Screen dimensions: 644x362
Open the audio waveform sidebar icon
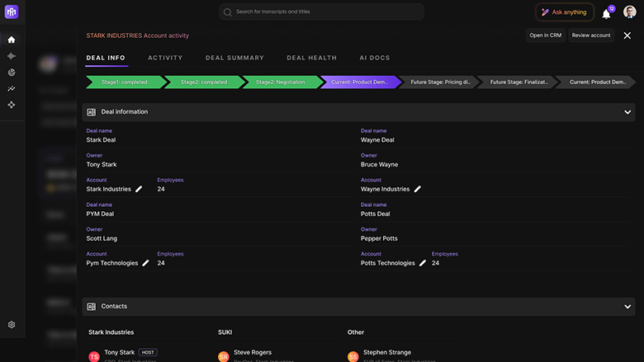pos(12,56)
